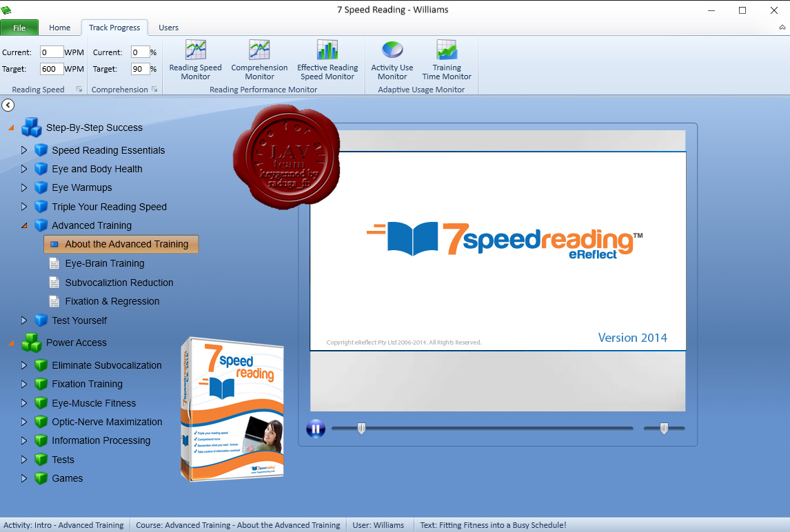Click the 7 Speed Reading product box image
This screenshot has height=532, width=790.
232,409
